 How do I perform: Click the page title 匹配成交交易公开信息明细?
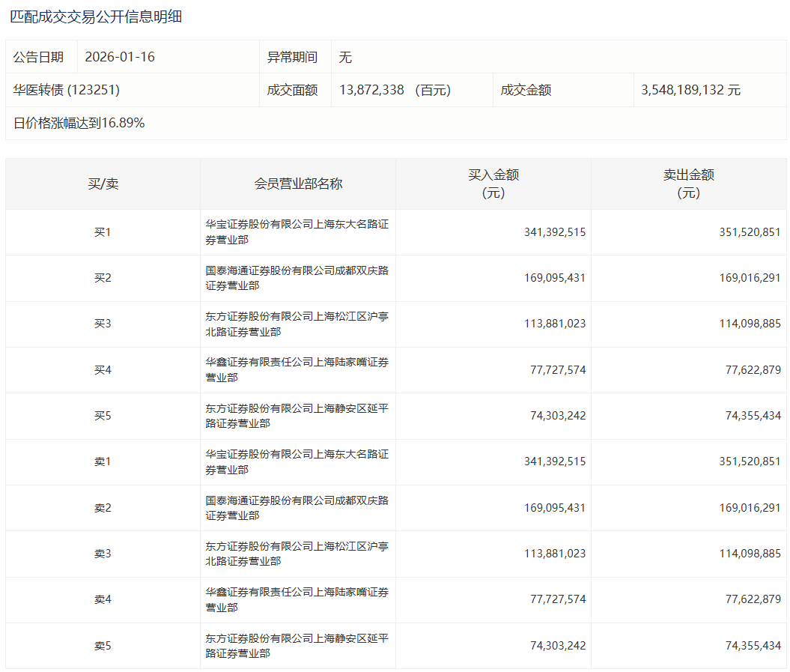pyautogui.click(x=96, y=16)
